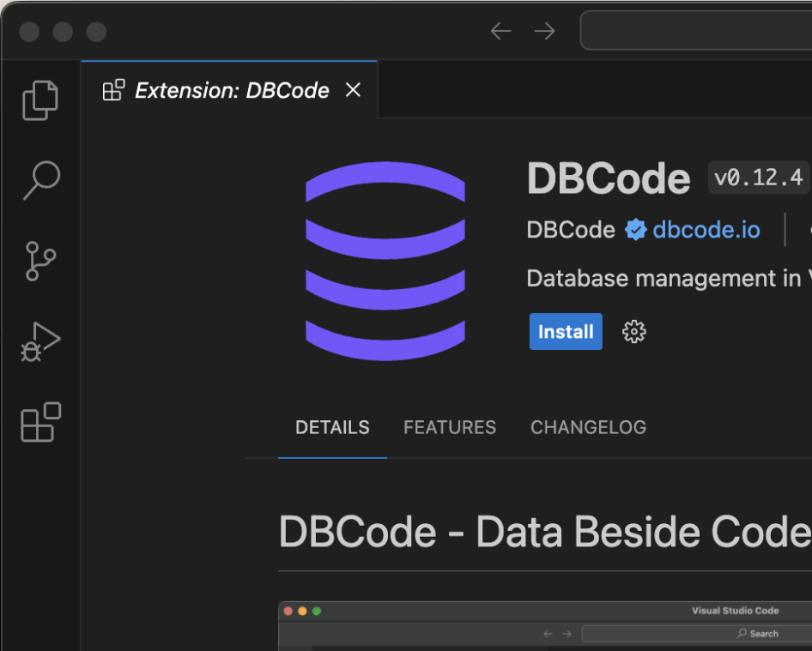Switch to the DETAILS tab
Viewport: 812px width, 651px height.
pyautogui.click(x=332, y=427)
